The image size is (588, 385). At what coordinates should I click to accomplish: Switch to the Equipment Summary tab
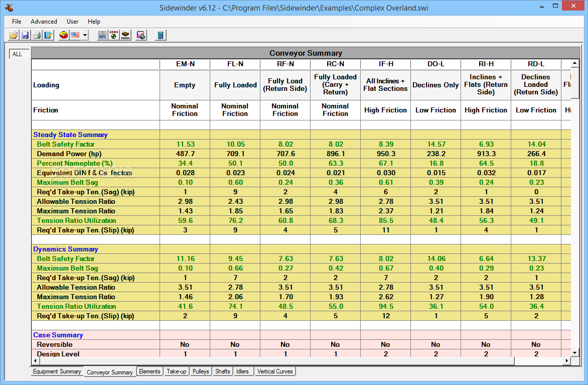(x=57, y=371)
